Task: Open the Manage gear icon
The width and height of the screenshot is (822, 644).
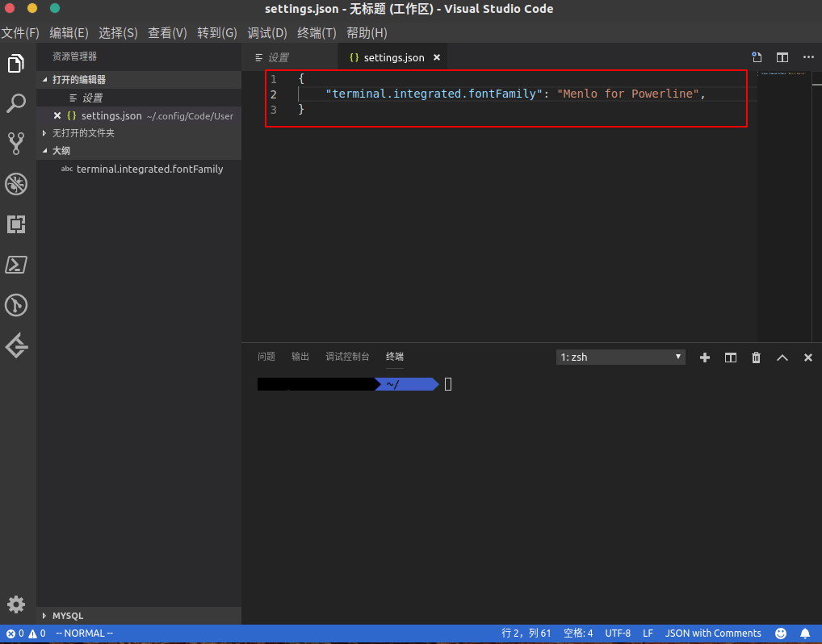Action: 15,604
